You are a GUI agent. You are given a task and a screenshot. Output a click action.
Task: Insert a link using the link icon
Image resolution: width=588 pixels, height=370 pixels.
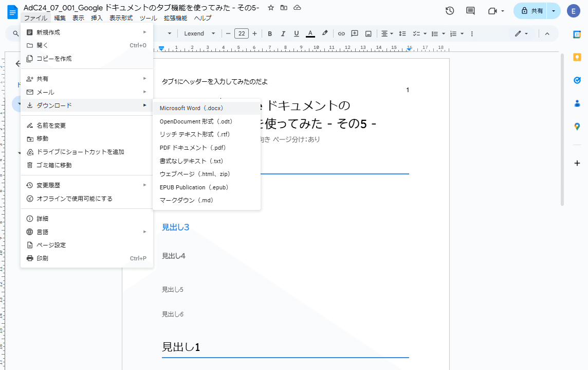point(341,34)
